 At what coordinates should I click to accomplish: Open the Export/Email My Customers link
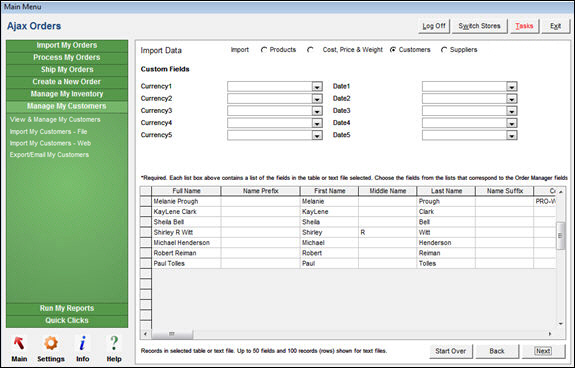click(49, 155)
